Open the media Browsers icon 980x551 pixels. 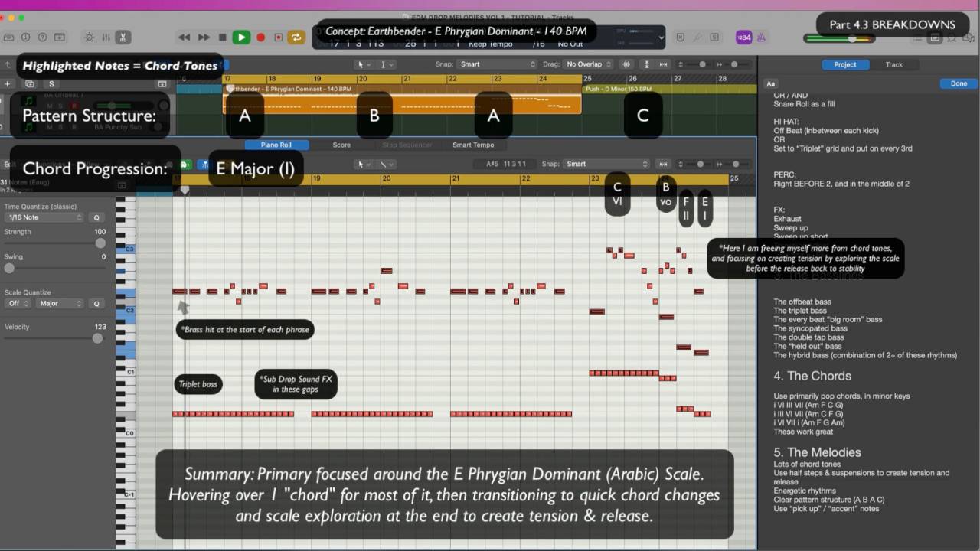pos(969,37)
